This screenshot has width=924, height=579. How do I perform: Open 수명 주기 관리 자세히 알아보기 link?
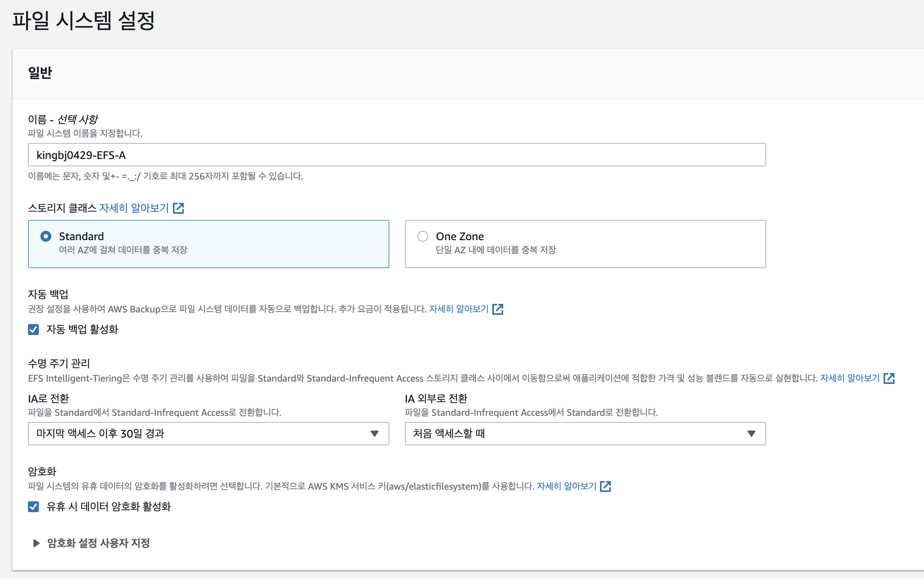coord(850,378)
